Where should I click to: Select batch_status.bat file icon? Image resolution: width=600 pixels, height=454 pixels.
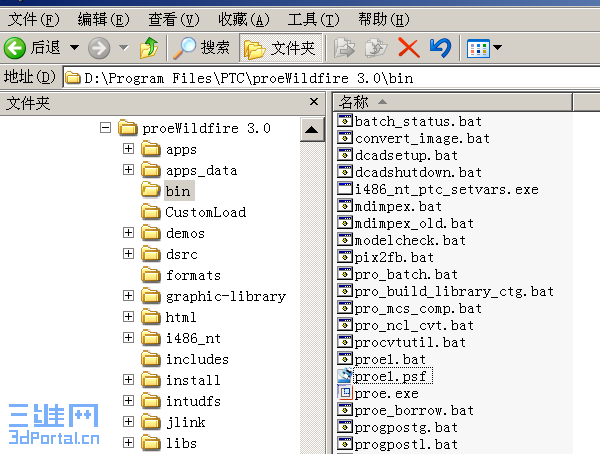(x=345, y=121)
